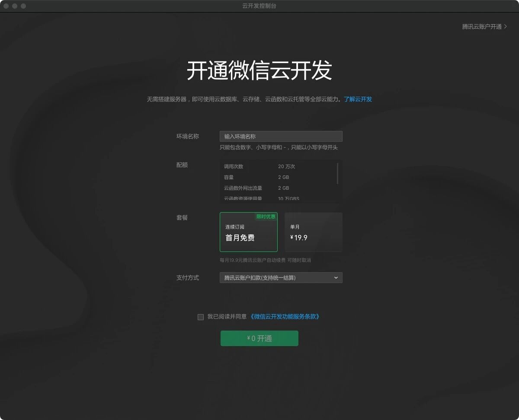
Task: Select the 单月 ¥19.9 plan card
Action: (x=314, y=232)
